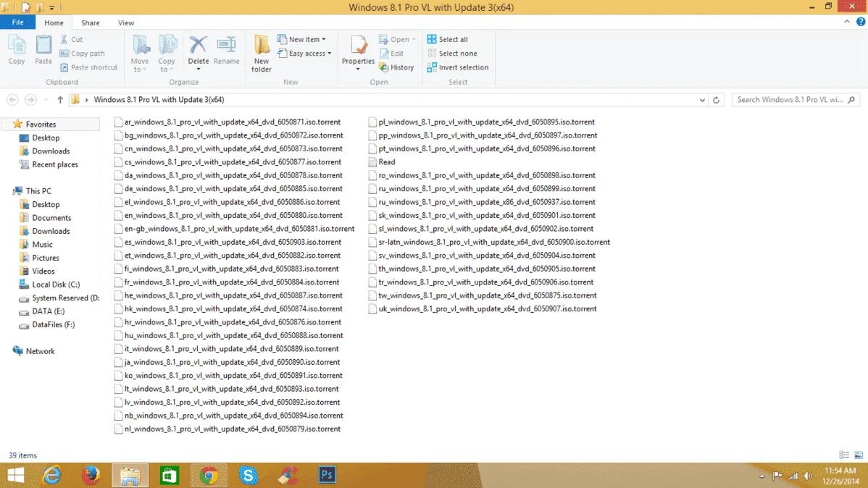The image size is (868, 488).
Task: Open Skype from taskbar
Action: tap(248, 475)
